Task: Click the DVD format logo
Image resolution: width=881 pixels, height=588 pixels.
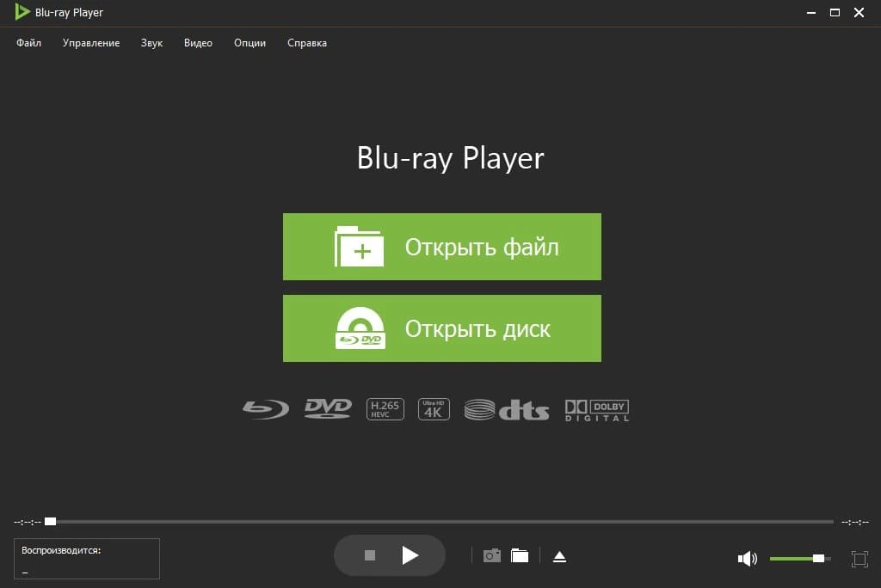Action: (328, 409)
